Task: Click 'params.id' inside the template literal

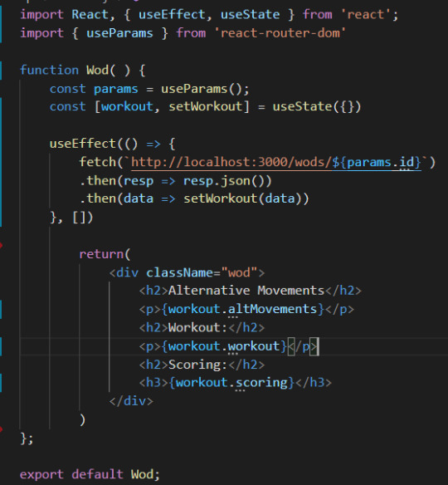Action: pyautogui.click(x=380, y=163)
